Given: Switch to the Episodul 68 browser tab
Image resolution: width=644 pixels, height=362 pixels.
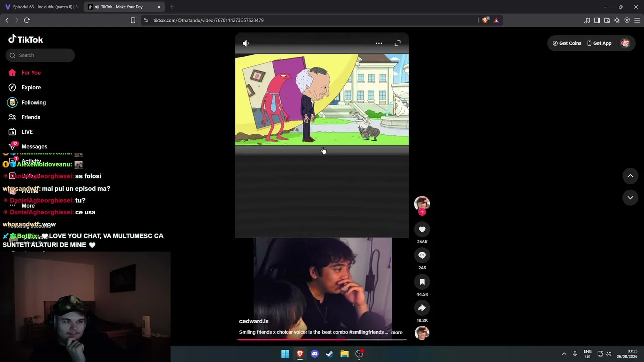Looking at the screenshot, I should (x=41, y=7).
